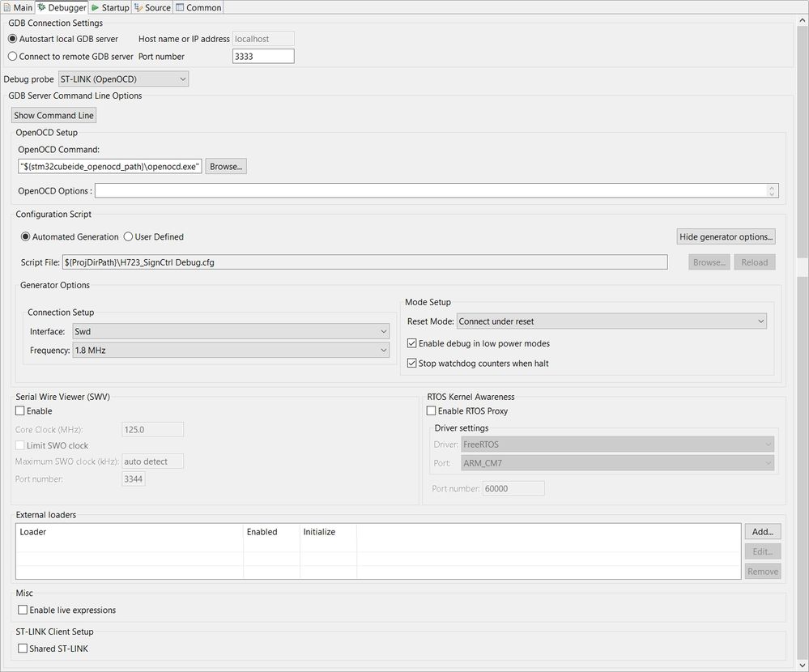
Task: Go to the Common tab
Action: (x=198, y=7)
